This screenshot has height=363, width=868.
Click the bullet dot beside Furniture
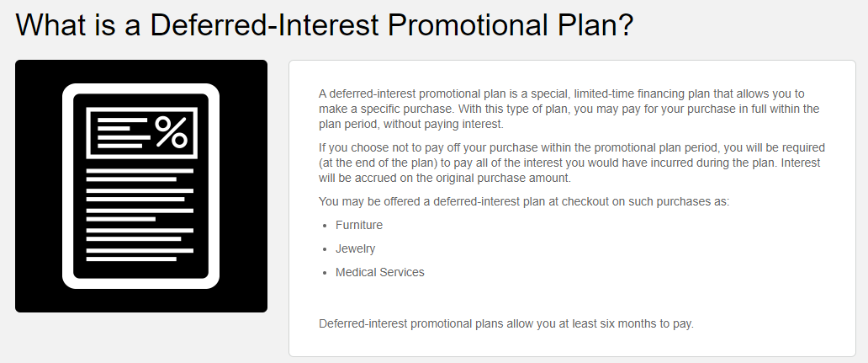click(325, 226)
